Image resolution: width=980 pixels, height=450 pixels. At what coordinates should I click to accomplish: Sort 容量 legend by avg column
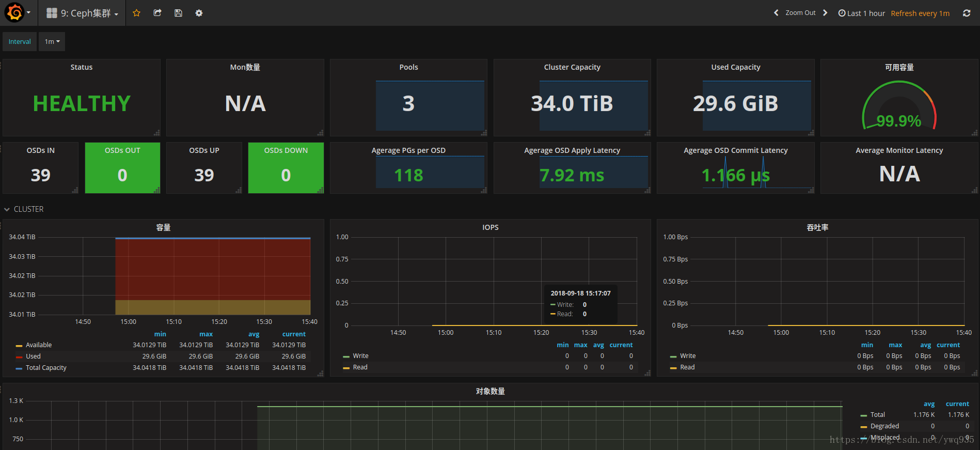coord(254,334)
